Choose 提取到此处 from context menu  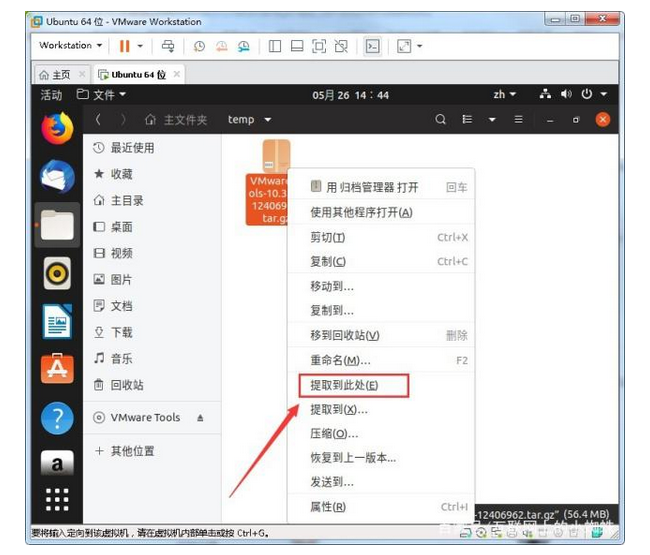tap(381, 385)
